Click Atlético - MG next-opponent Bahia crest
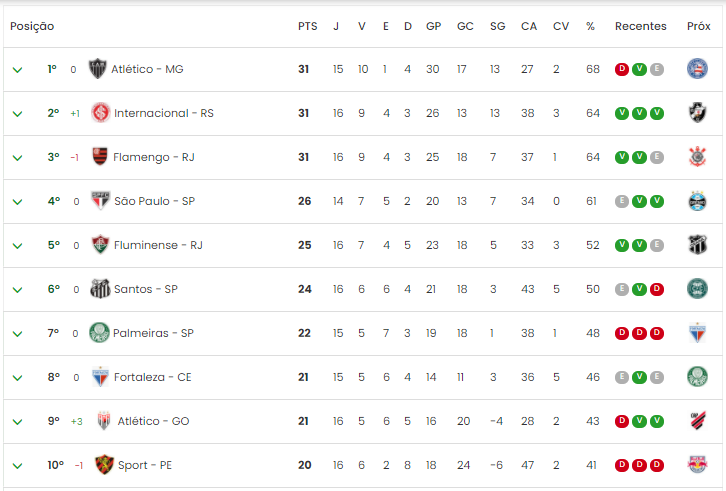The height and width of the screenshot is (491, 726). click(x=697, y=69)
